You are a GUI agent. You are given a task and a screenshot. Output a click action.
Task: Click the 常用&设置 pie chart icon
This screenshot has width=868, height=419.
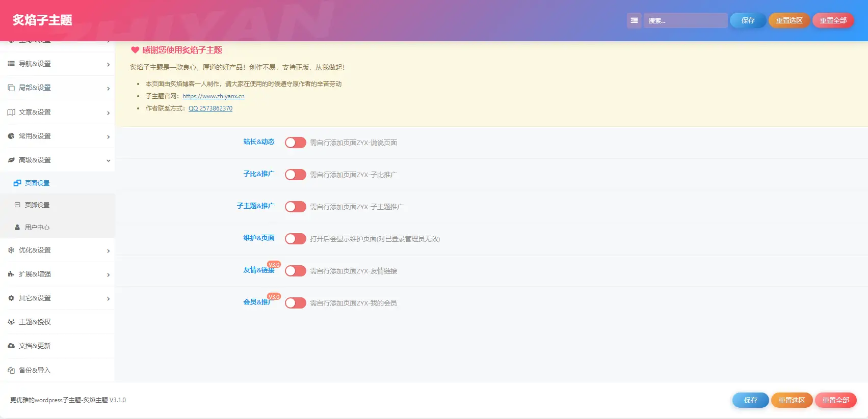point(11,136)
